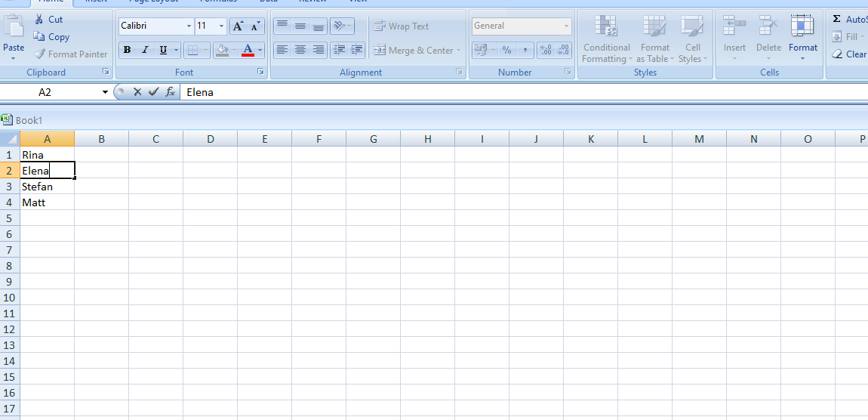Open text orientation options
Screen dimensions: 868x420
point(342,26)
